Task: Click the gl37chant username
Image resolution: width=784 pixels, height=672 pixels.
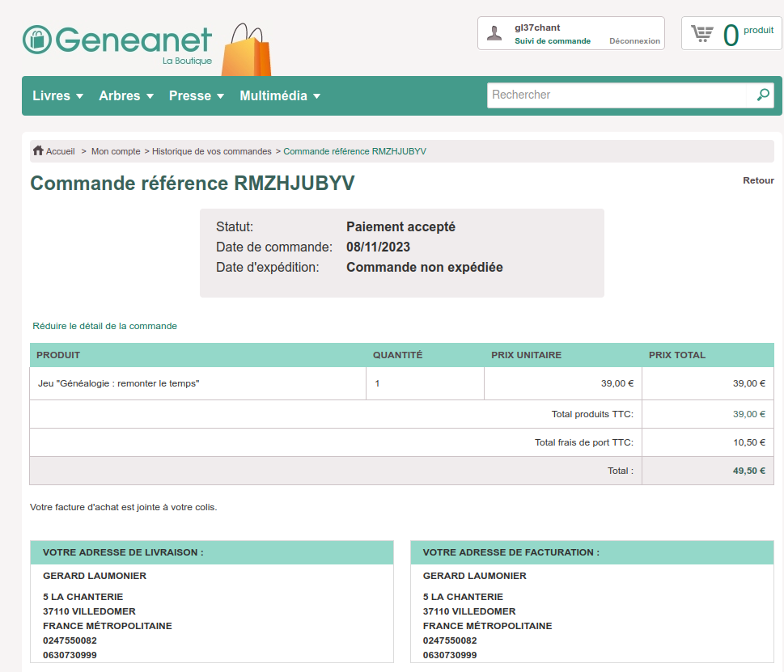Action: (537, 27)
